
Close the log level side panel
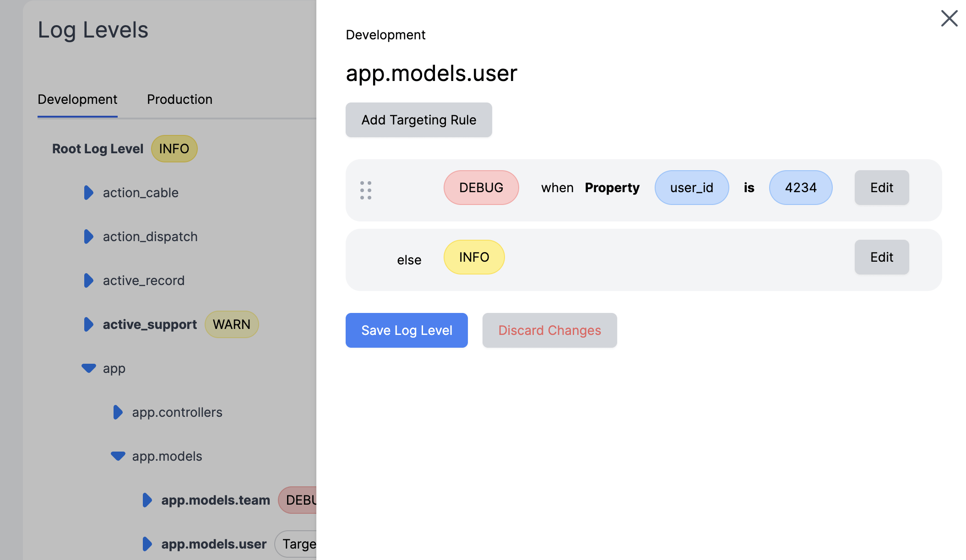click(949, 18)
